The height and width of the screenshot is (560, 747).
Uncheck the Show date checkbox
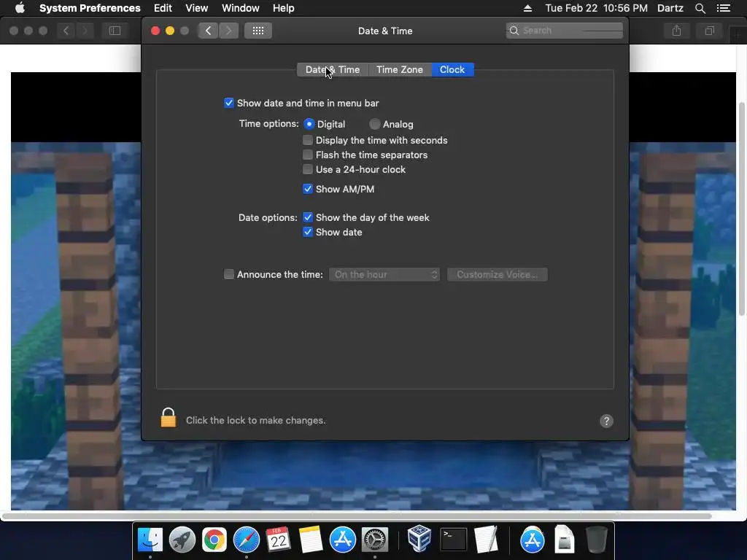(x=308, y=232)
